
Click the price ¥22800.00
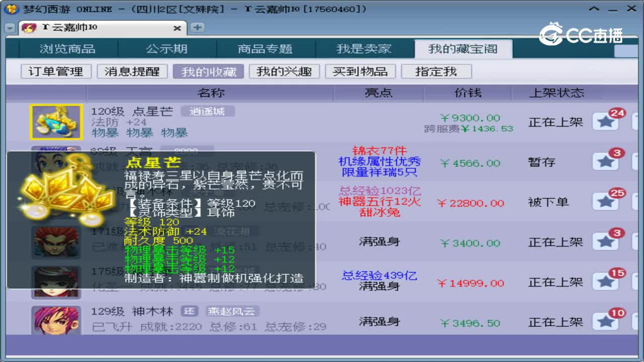click(470, 203)
